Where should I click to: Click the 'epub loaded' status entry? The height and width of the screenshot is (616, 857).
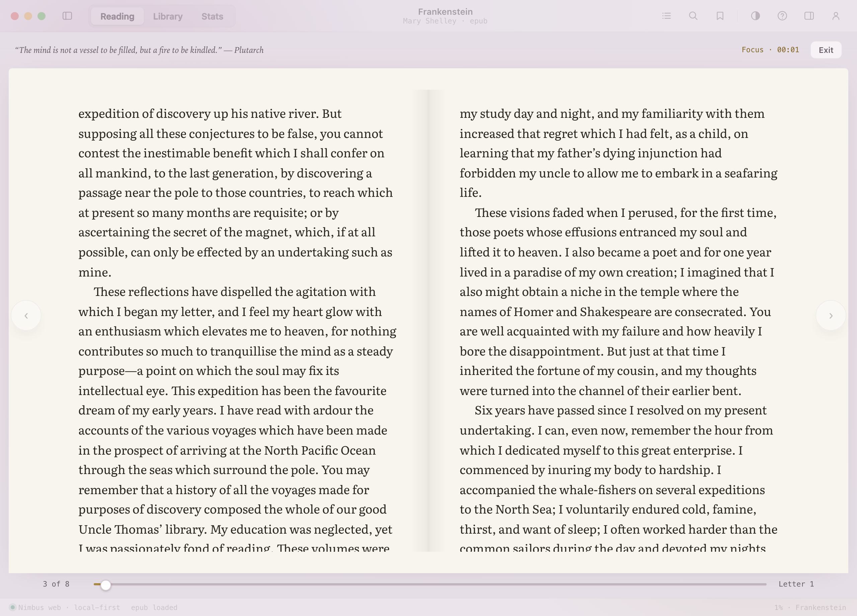154,607
